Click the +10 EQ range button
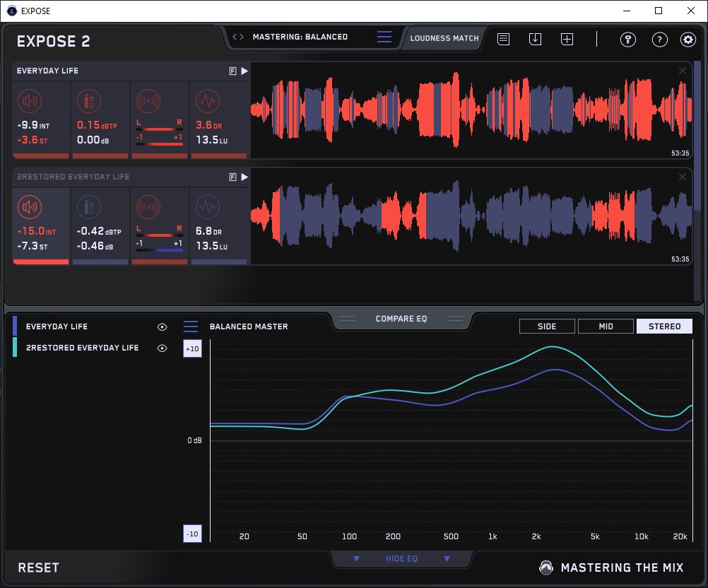 [192, 349]
